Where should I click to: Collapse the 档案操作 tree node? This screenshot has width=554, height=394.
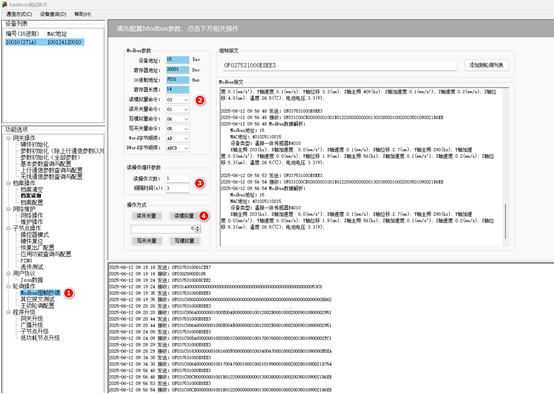[x=8, y=183]
